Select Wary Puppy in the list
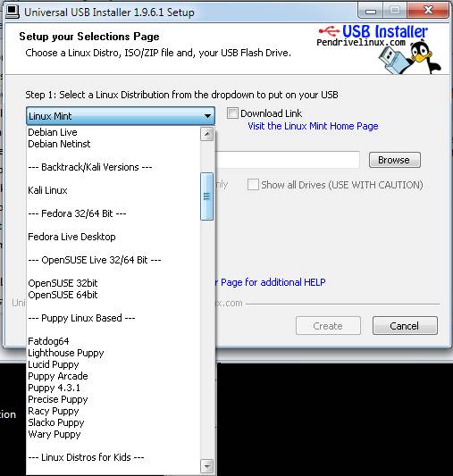 [55, 434]
